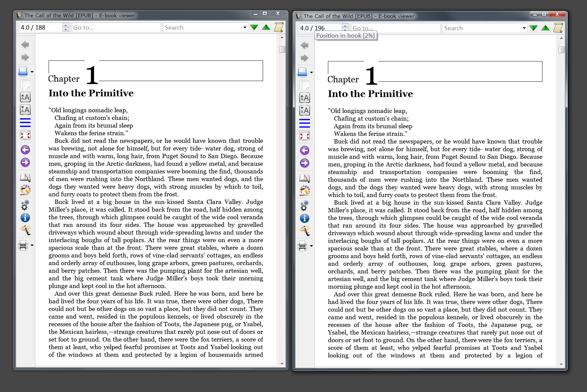
Task: Open Preferences gears icon in the left viewer
Action: pos(25,205)
